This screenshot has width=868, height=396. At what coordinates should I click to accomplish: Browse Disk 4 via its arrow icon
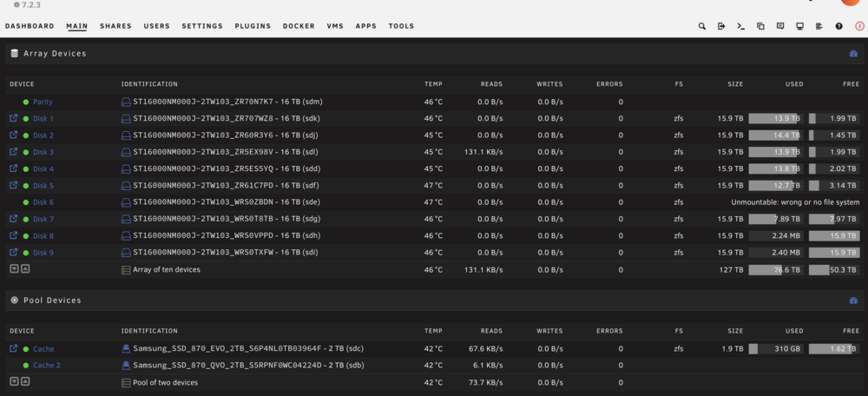click(x=14, y=168)
